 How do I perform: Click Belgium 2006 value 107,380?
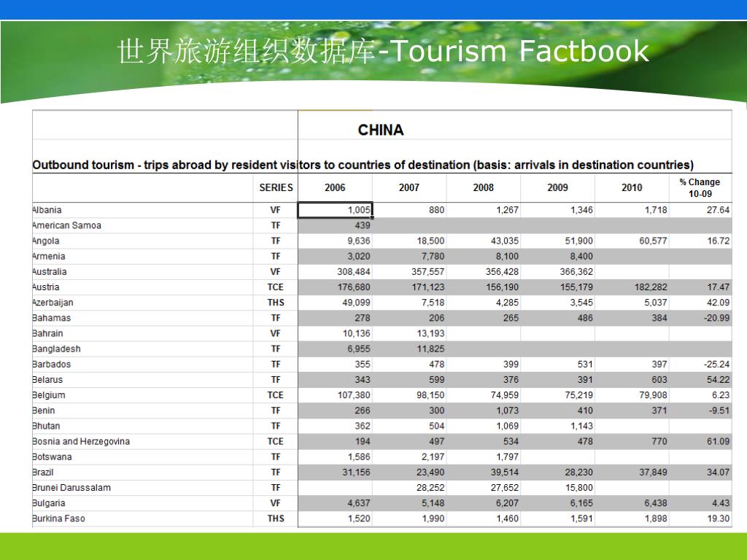354,395
